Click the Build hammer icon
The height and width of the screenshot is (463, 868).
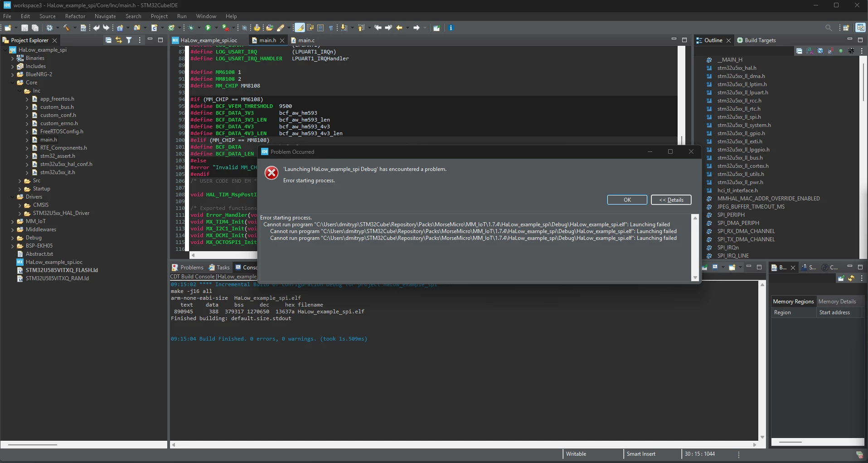[66, 28]
